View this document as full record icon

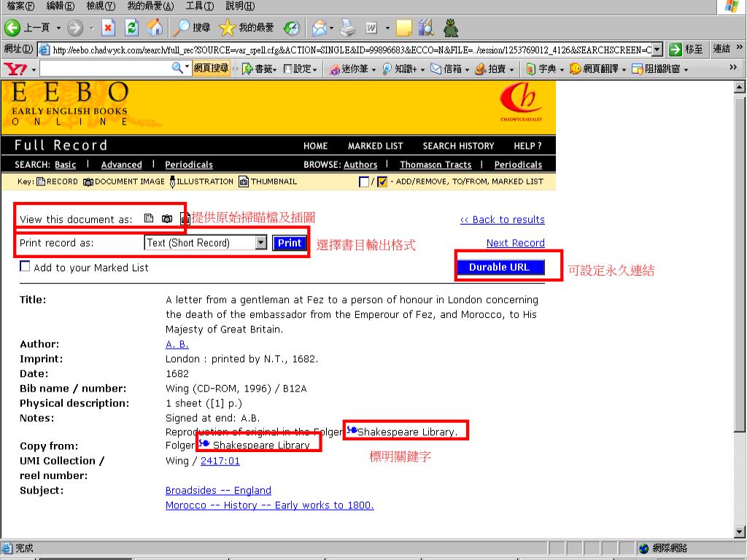149,219
